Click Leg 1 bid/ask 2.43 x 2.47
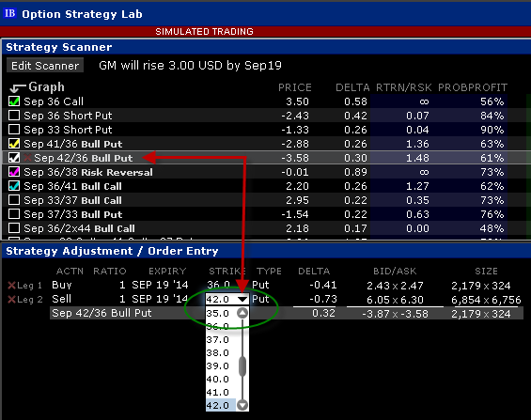This screenshot has height=420, width=531. 395,286
